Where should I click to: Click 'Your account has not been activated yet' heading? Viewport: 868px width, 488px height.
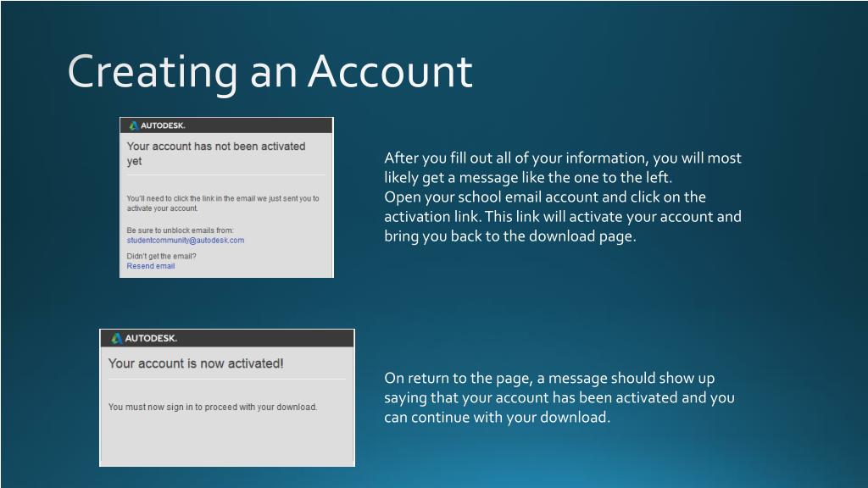[216, 153]
